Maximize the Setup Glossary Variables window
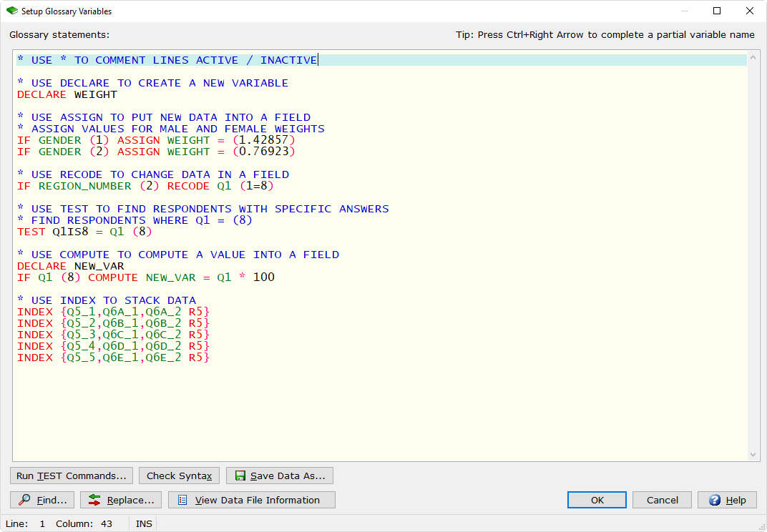Screen dimensions: 767x532 [x=717, y=11]
